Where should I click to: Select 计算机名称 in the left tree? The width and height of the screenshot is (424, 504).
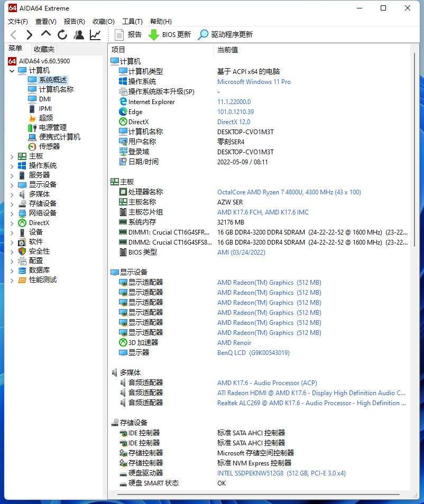[51, 89]
